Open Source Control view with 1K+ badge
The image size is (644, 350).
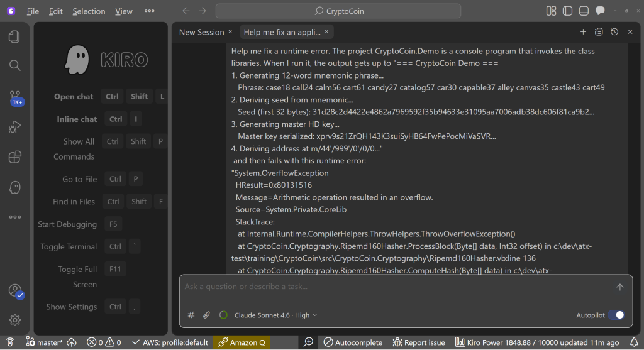coord(15,98)
